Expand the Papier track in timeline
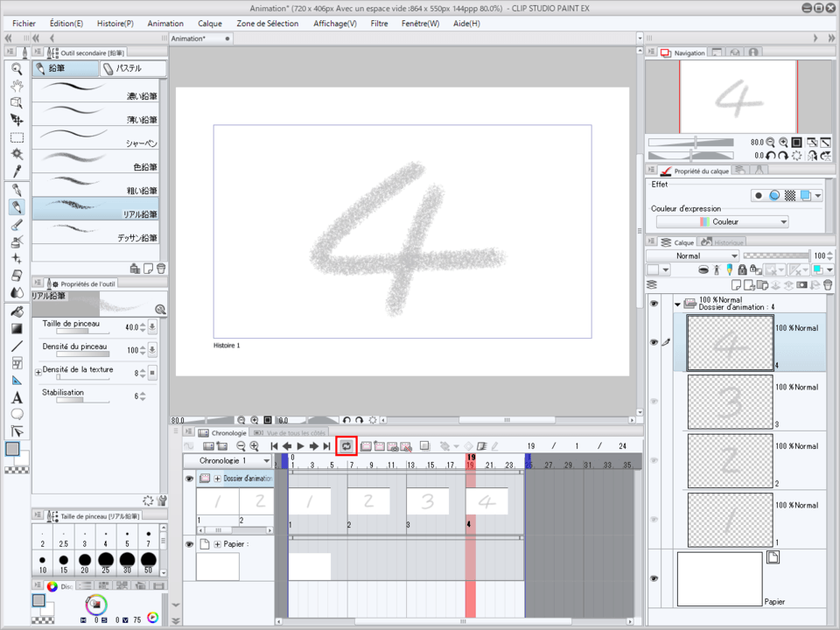Screen dimensions: 840x630 218,544
